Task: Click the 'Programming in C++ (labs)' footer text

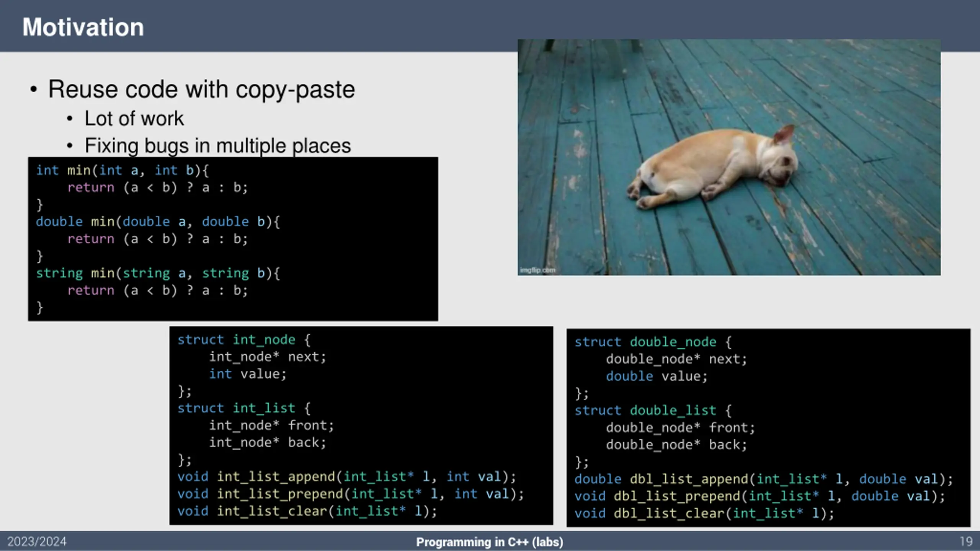Action: (x=490, y=542)
